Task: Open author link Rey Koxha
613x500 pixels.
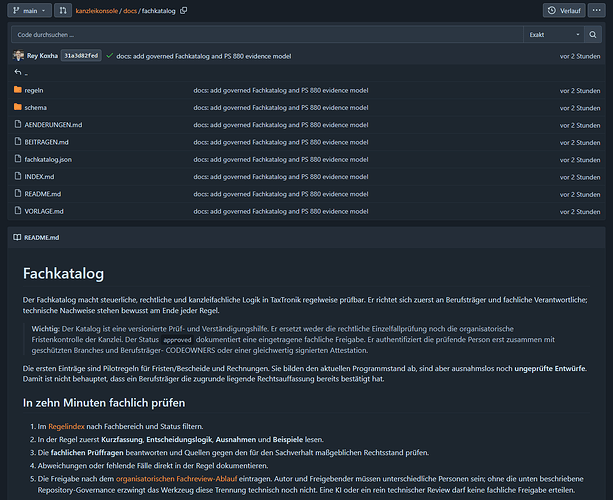Action: [x=42, y=56]
